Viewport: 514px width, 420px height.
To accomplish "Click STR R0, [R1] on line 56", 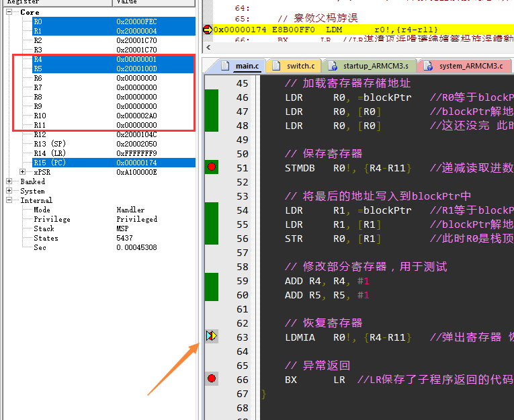I will click(x=333, y=239).
